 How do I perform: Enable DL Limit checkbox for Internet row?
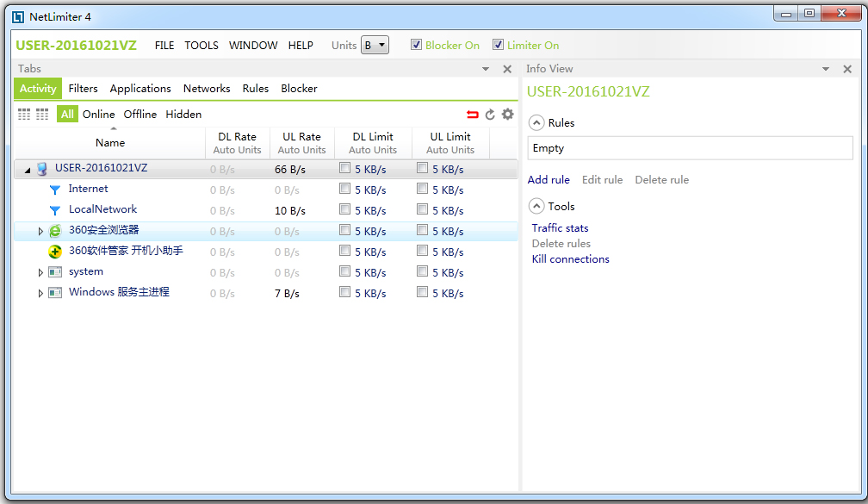pos(344,189)
